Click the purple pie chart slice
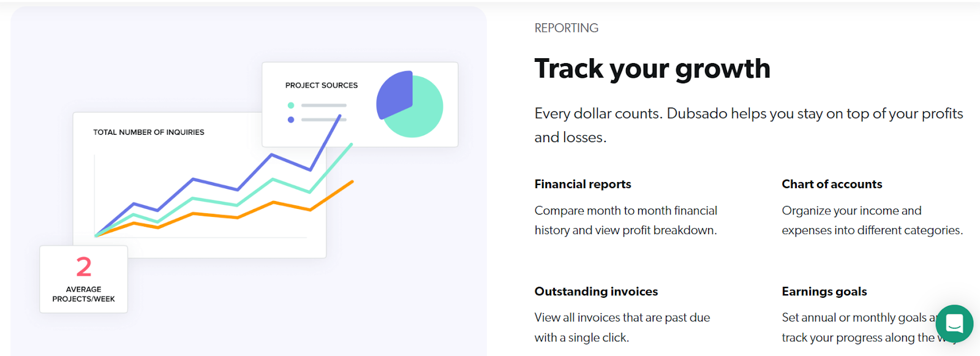The image size is (980, 356). click(x=394, y=94)
